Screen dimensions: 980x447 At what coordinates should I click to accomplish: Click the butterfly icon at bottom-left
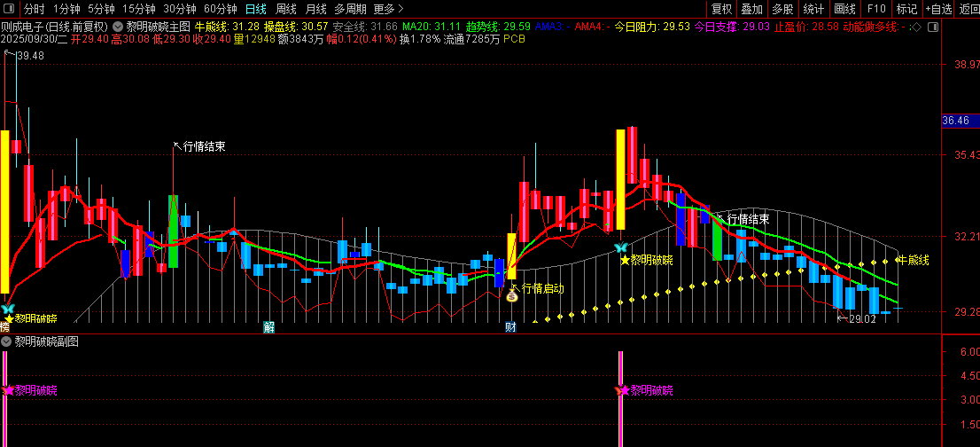click(x=7, y=309)
